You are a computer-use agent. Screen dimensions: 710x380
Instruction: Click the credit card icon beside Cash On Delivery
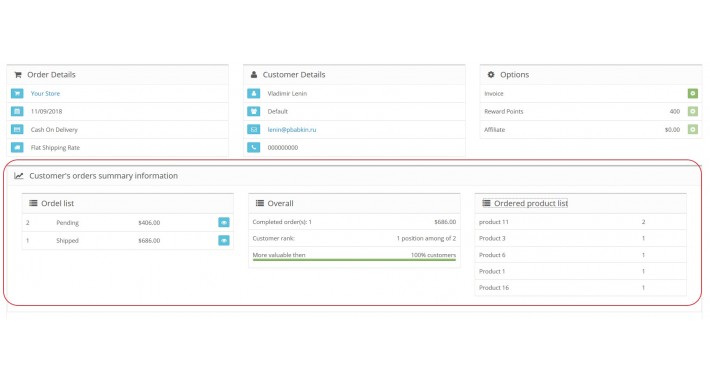click(x=17, y=130)
